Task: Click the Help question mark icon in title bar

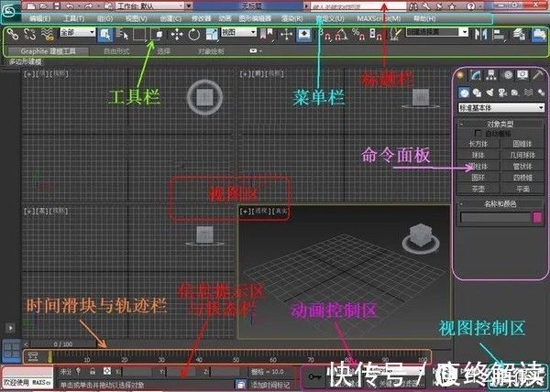Action: (x=471, y=6)
